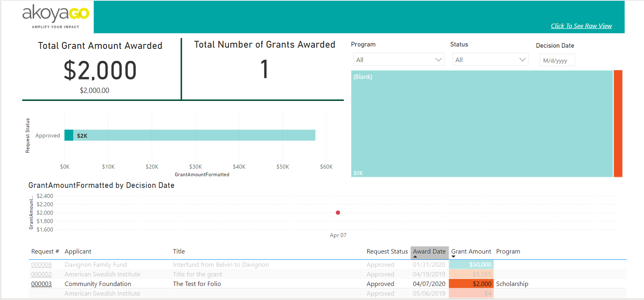644x300 pixels.
Task: Select the red Apr 07 data point
Action: point(338,213)
